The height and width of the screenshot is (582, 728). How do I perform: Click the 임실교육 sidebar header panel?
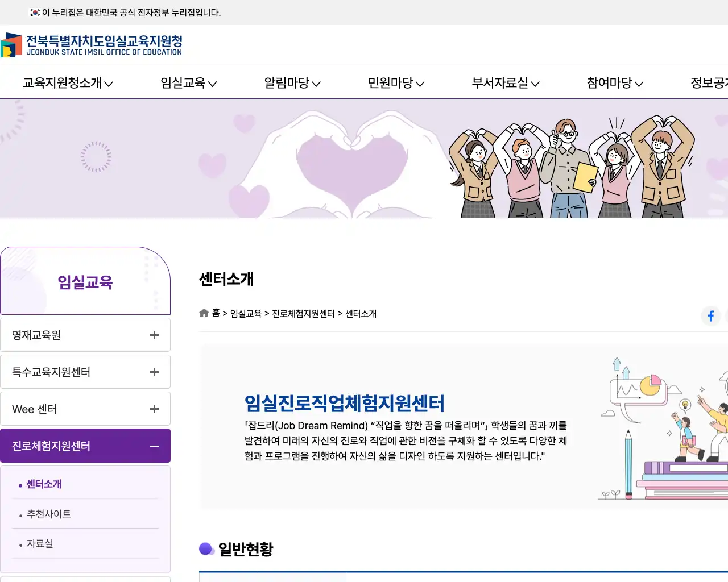85,281
